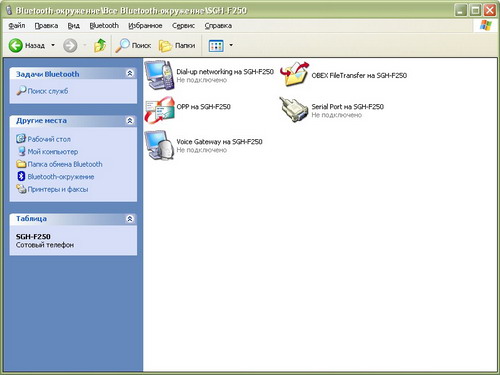Open OBEX FileTransfer на SGH-F250 folder icon
The height and width of the screenshot is (375, 500).
(x=294, y=75)
